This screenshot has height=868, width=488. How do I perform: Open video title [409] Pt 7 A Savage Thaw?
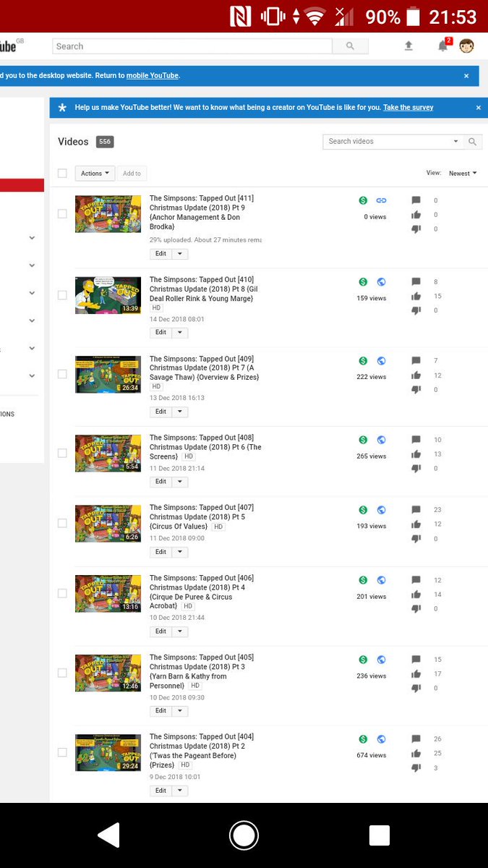(x=202, y=368)
